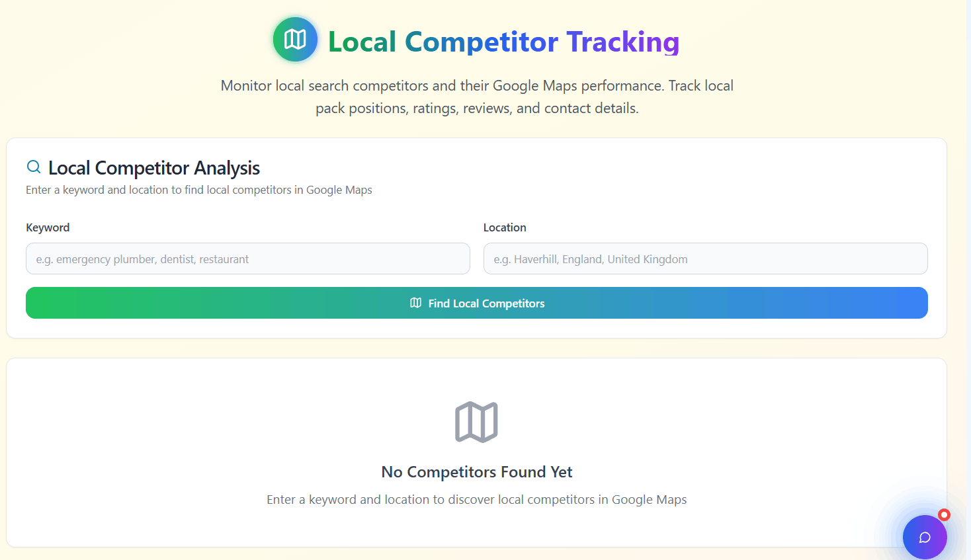Click the Location input field
This screenshot has width=971, height=560.
(705, 259)
